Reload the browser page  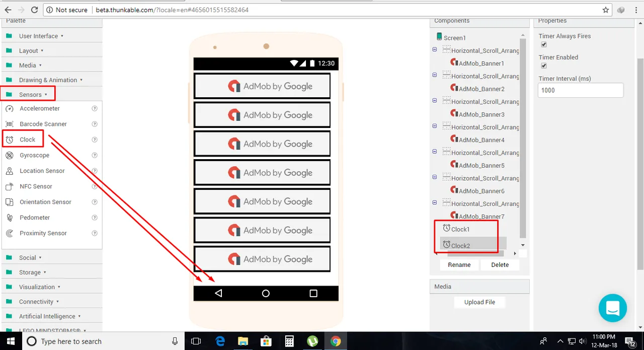(34, 10)
